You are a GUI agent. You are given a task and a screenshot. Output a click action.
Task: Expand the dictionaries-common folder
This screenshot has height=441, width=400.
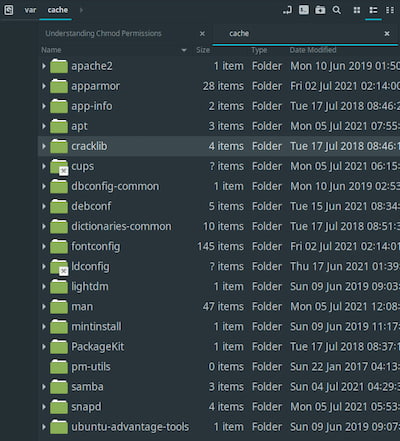pyautogui.click(x=44, y=226)
